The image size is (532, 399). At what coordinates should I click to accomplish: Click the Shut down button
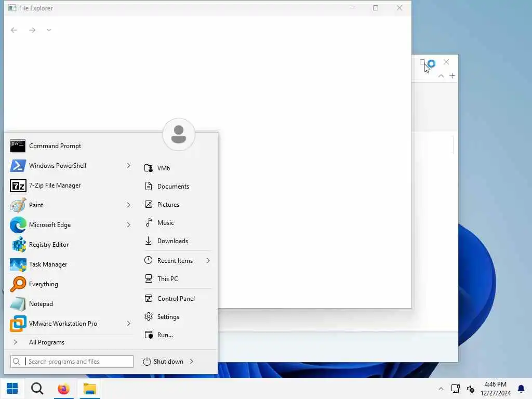pyautogui.click(x=163, y=362)
